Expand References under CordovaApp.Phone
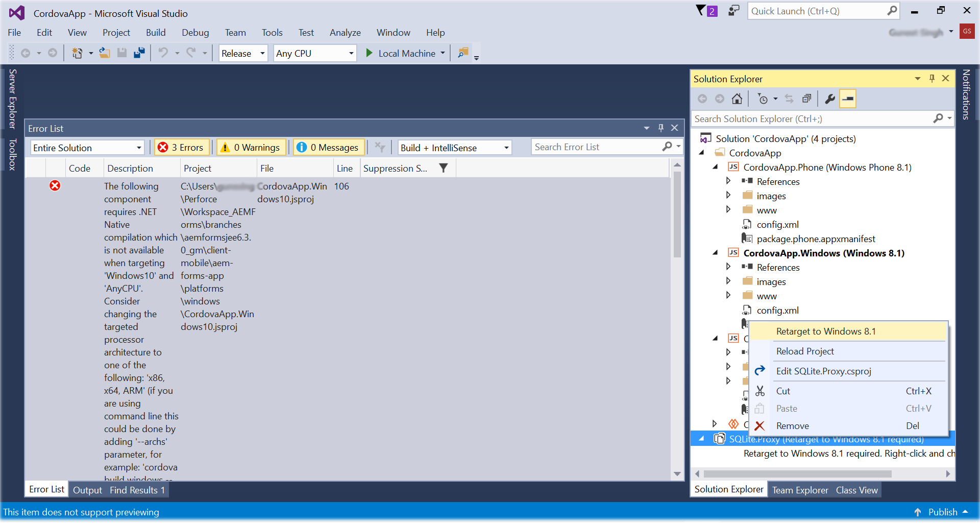Viewport: 980px width, 523px height. coord(728,181)
